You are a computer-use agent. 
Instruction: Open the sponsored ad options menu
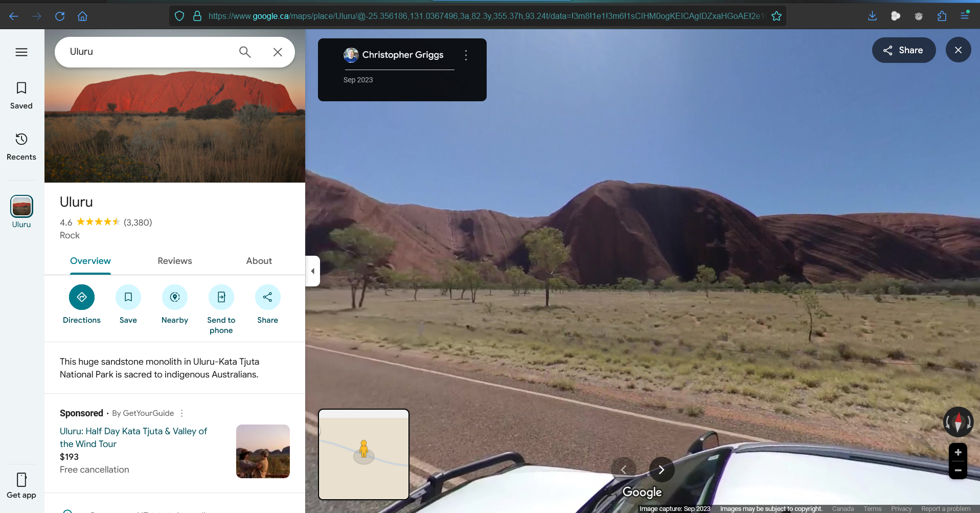[x=181, y=413]
